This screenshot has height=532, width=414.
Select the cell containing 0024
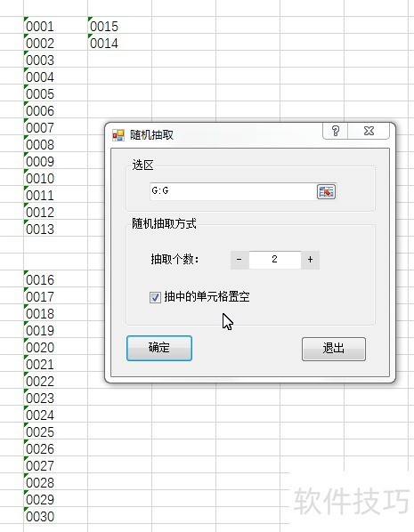pyautogui.click(x=56, y=414)
